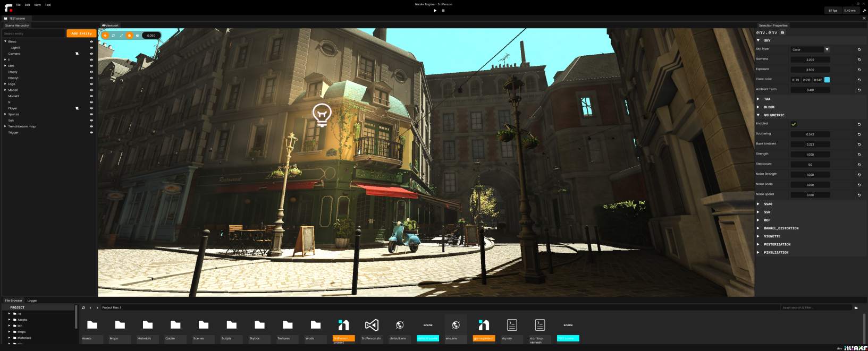Hide the Trenchbroom map entity
This screenshot has width=868, height=351.
click(x=91, y=126)
